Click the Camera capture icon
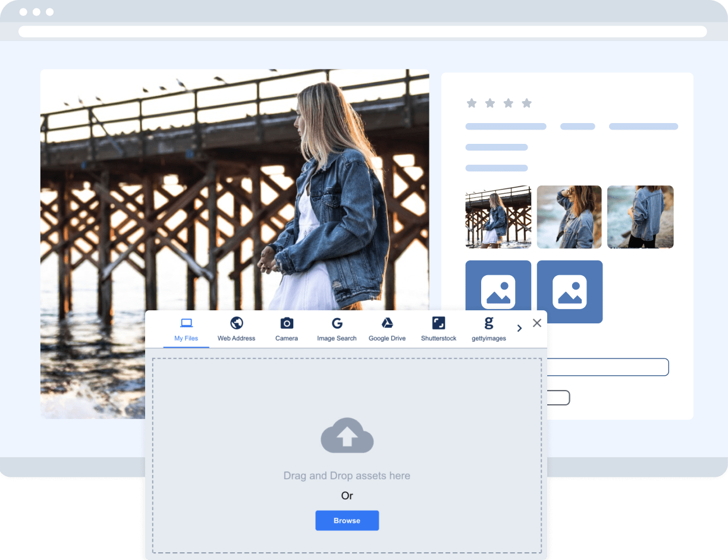Screen dimensions: 728x560 [x=287, y=322]
